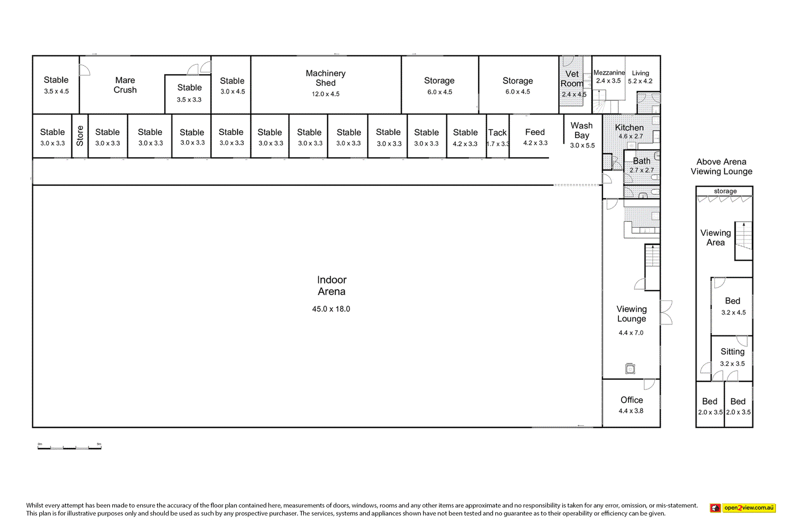Select the fireplace symbol in Viewing Lounge
Viewport: 798px width, 532px height.
(630, 369)
